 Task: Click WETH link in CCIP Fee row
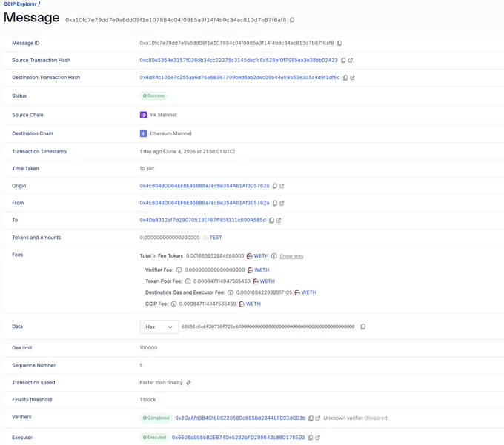[253, 304]
